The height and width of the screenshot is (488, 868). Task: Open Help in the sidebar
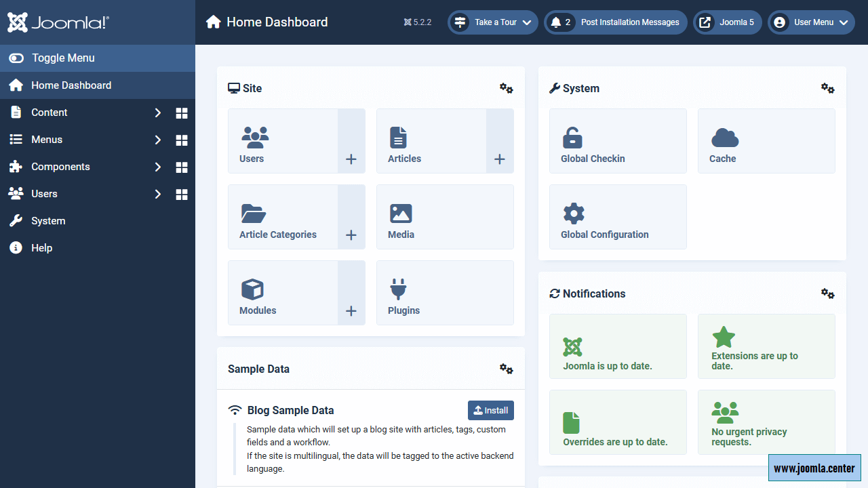[x=98, y=248]
